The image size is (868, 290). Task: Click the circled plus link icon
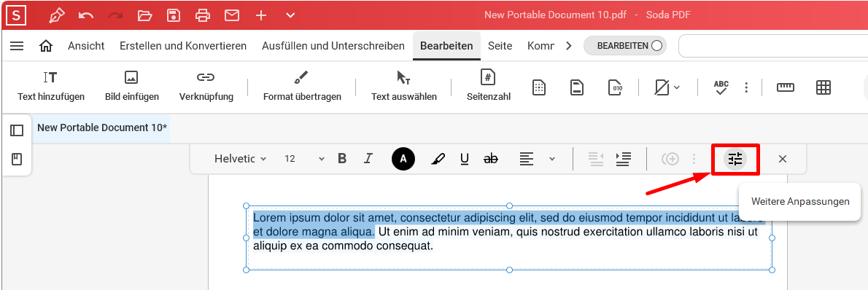(x=670, y=159)
